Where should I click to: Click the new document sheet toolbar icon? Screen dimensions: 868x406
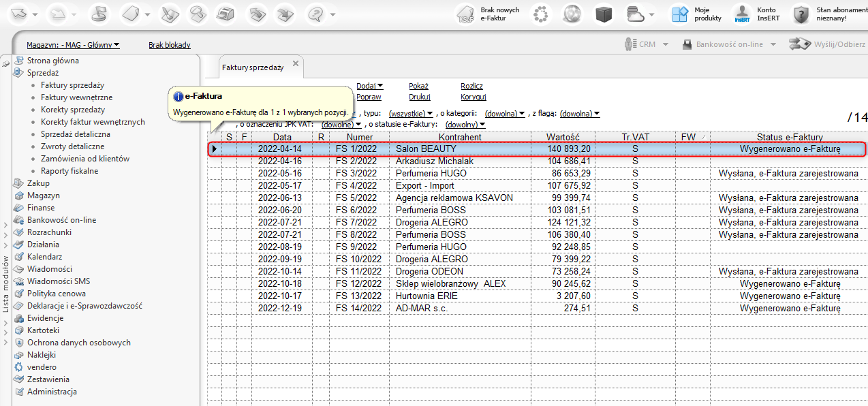(132, 14)
